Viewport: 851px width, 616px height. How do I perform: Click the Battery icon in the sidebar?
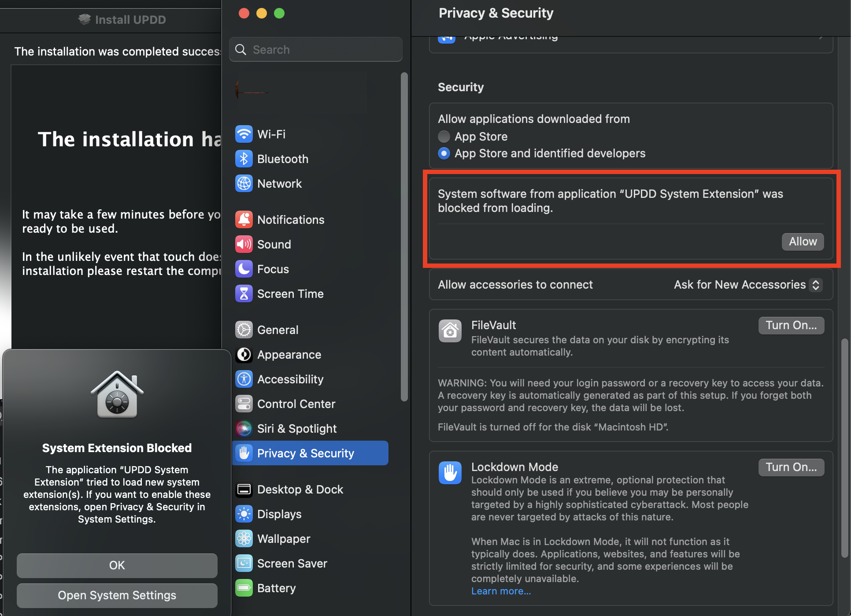(244, 588)
